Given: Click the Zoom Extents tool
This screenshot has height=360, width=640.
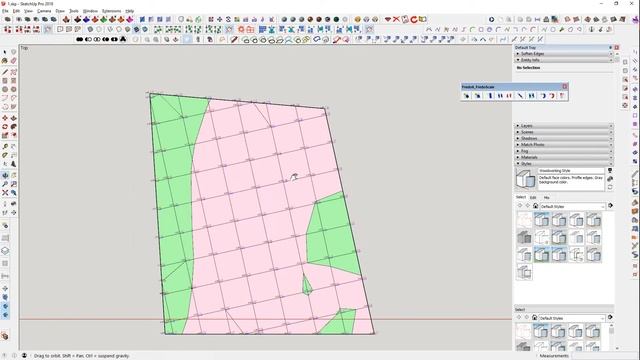Looking at the screenshot, I should pyautogui.click(x=5, y=193).
